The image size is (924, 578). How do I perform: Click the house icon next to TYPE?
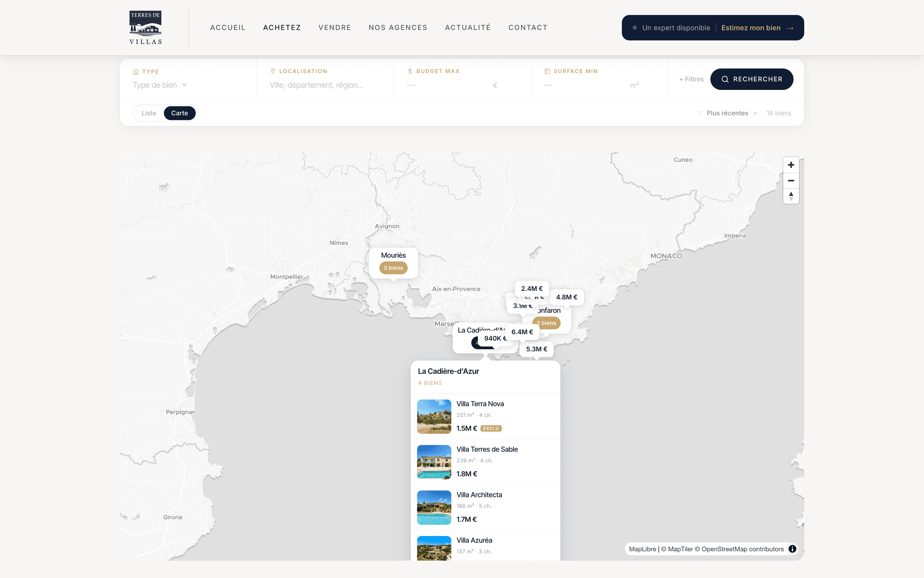(136, 72)
